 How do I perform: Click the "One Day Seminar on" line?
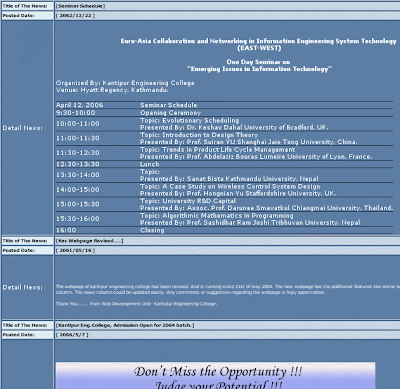click(x=258, y=62)
